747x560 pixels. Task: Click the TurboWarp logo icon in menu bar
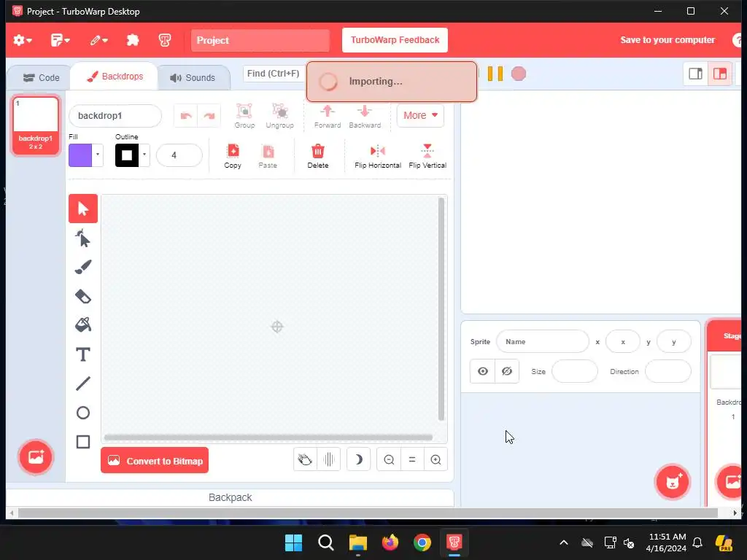[x=165, y=40]
